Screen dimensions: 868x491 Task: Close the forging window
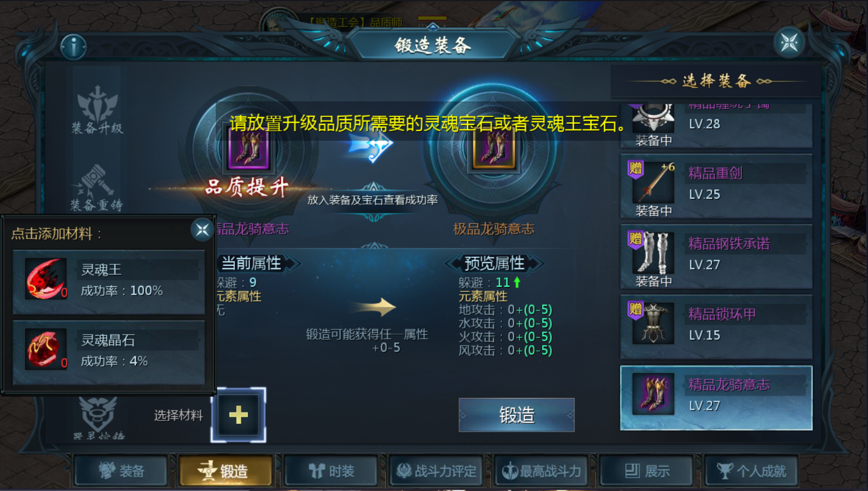point(789,43)
